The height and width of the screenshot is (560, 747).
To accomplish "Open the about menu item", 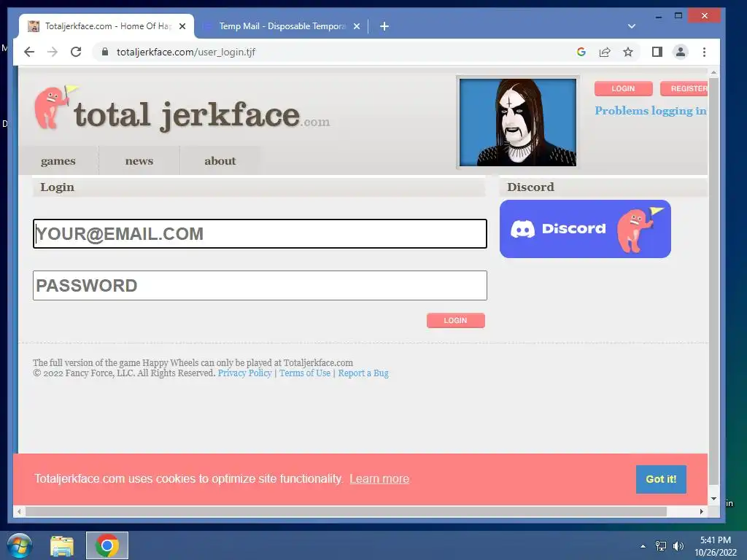I will (x=220, y=161).
